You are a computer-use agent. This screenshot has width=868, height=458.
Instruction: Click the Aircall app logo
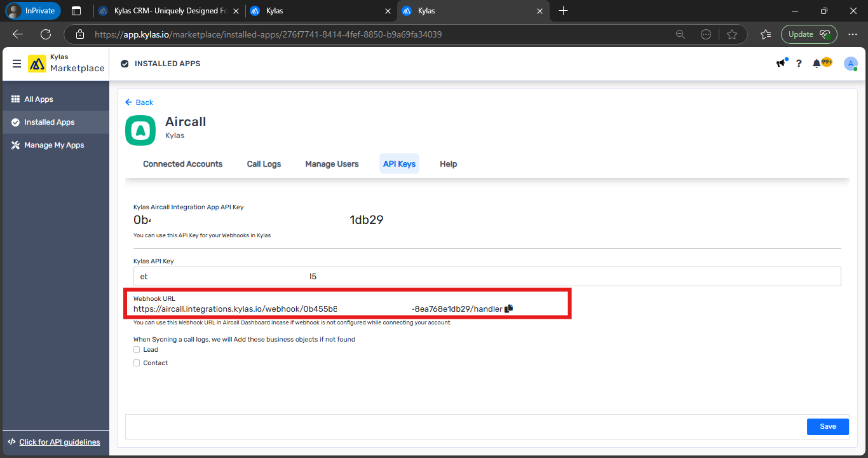pos(140,130)
